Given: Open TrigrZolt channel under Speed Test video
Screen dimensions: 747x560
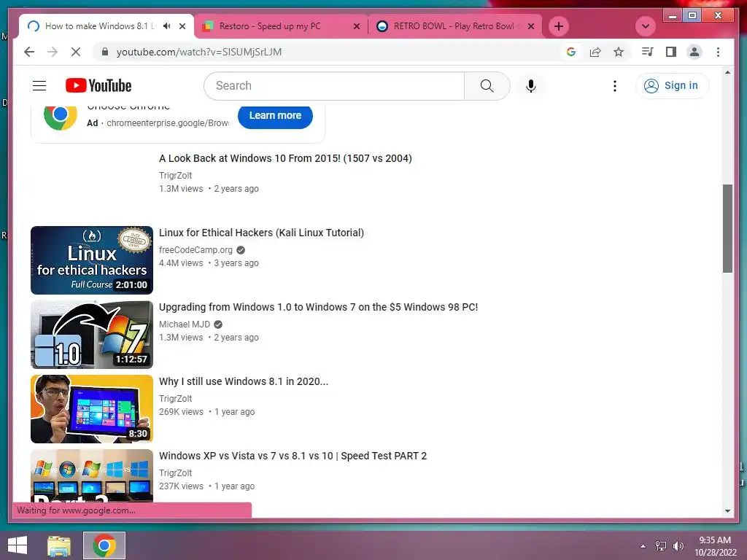Looking at the screenshot, I should [175, 472].
